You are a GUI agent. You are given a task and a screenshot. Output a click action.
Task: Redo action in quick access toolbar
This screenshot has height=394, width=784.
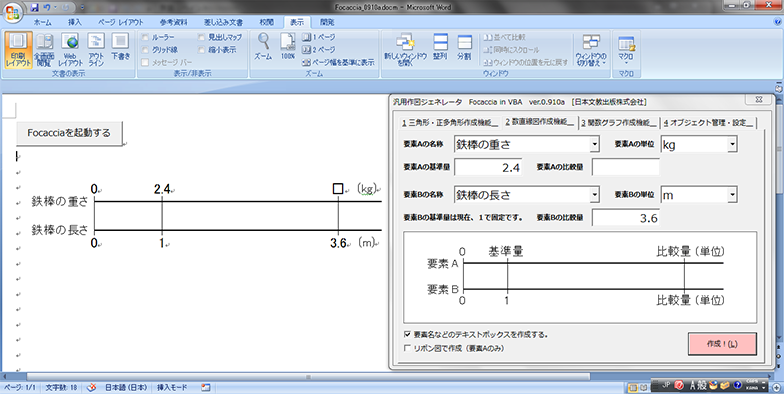(66, 8)
